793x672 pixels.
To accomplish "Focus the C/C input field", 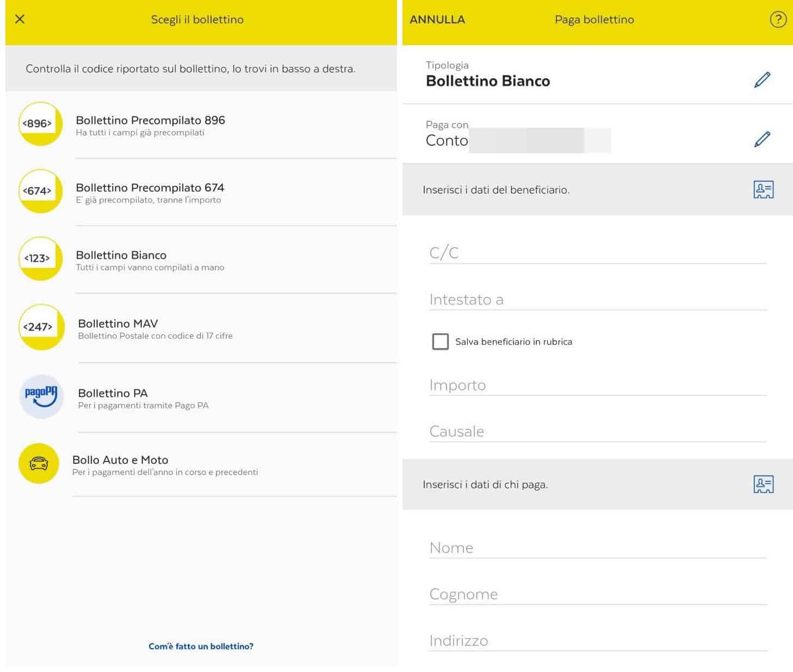I will pyautogui.click(x=598, y=252).
